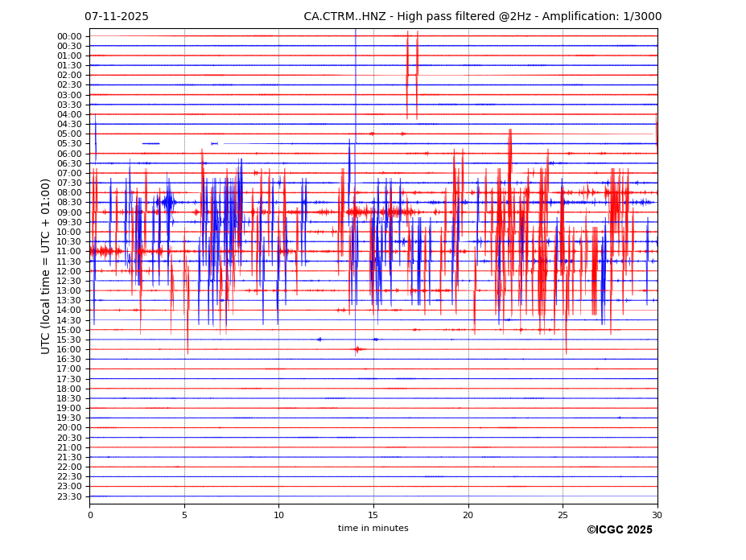Select the 13:30 time row label
This screenshot has height=560, width=746.
click(x=68, y=301)
